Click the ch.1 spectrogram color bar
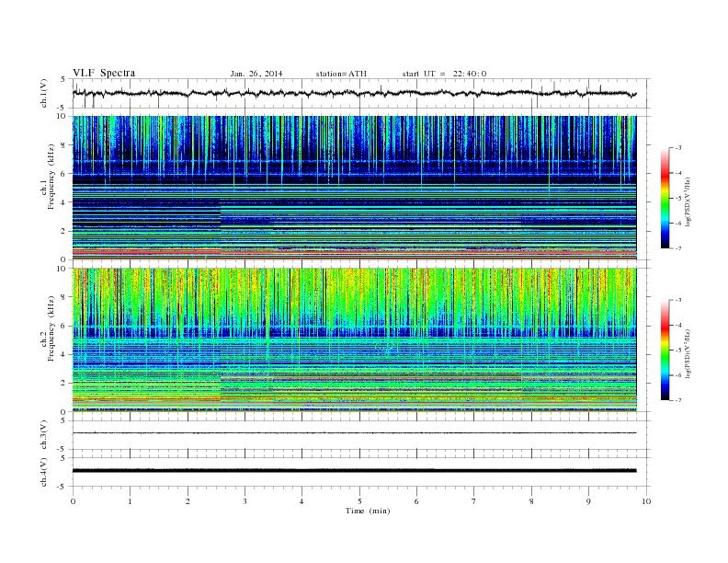 click(665, 198)
